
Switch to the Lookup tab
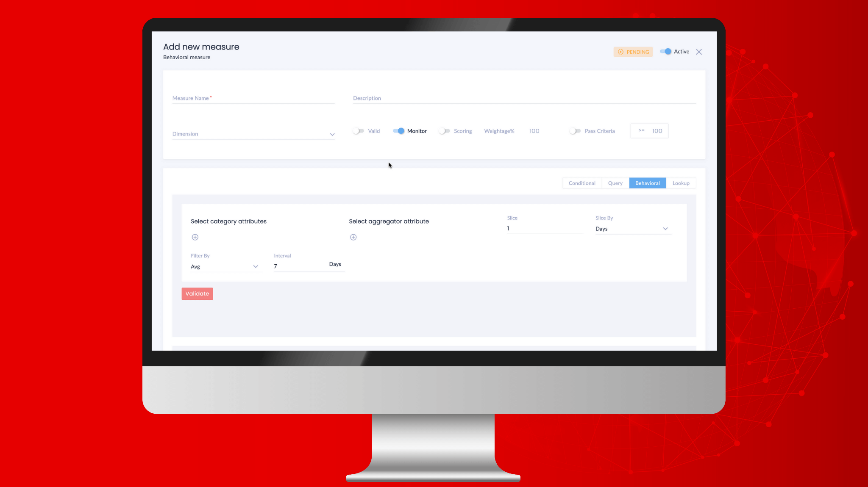tap(680, 183)
